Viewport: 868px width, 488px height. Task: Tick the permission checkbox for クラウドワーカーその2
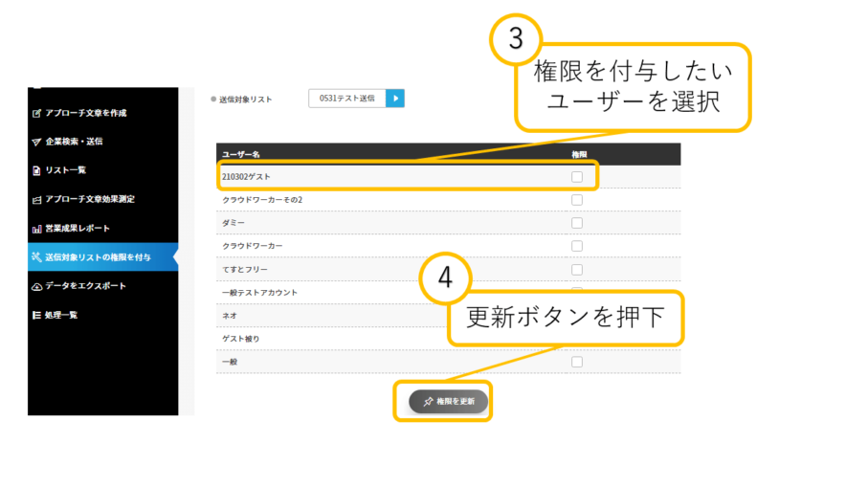pyautogui.click(x=577, y=200)
